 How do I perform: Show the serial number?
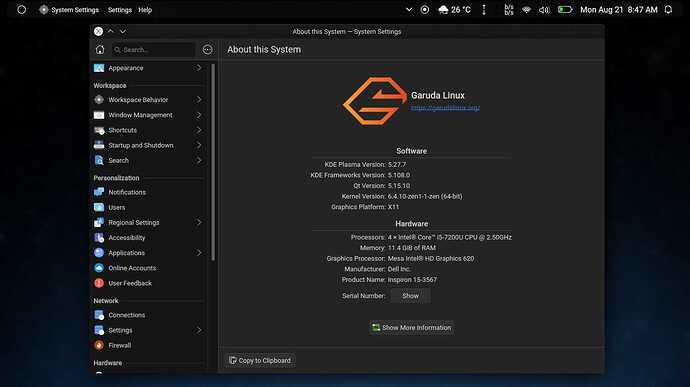[x=410, y=296]
